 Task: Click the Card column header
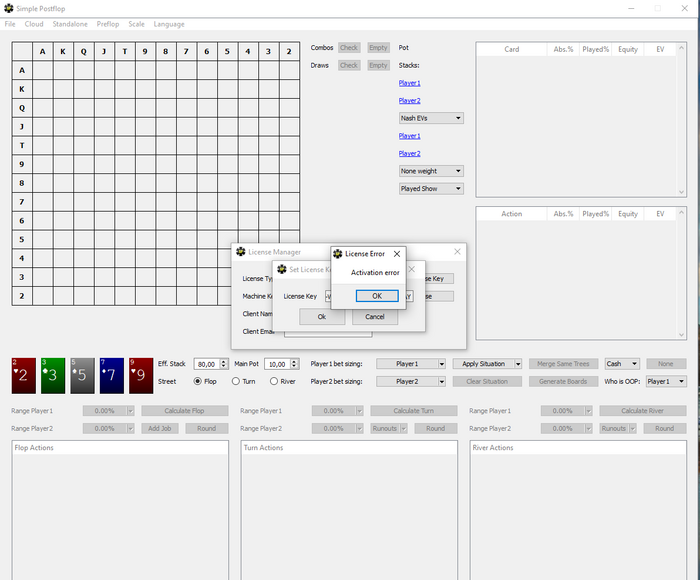[x=512, y=49]
